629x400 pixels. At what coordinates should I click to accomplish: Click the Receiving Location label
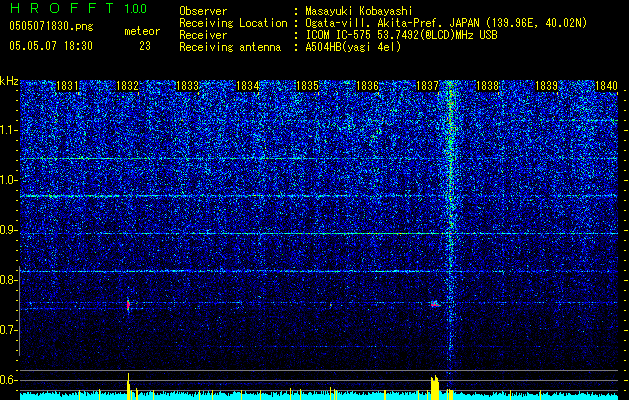coord(233,23)
